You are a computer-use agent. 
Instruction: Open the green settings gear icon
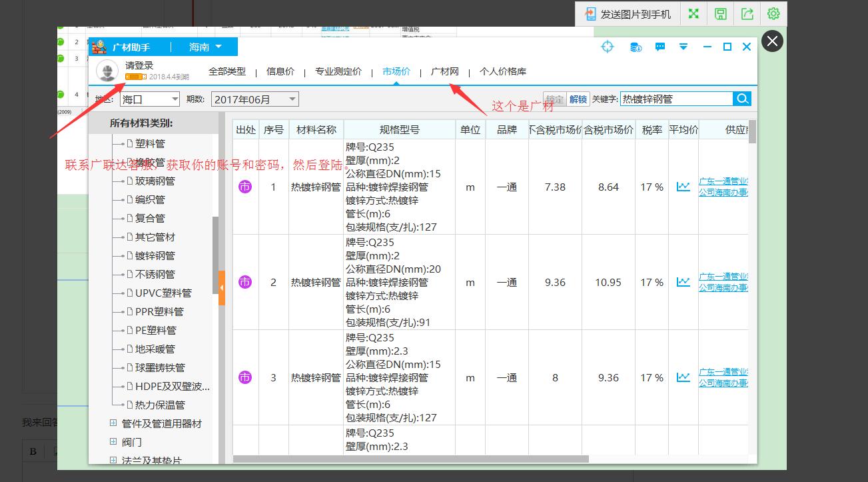[773, 14]
